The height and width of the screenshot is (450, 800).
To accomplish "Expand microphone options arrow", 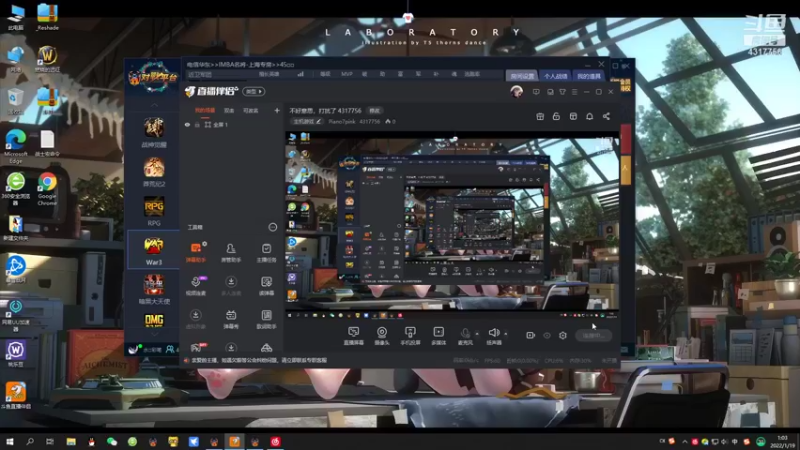I will tap(477, 334).
